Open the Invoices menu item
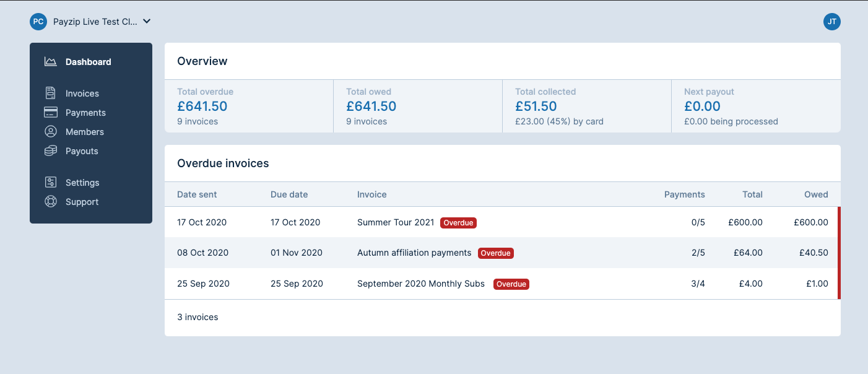 (x=82, y=94)
